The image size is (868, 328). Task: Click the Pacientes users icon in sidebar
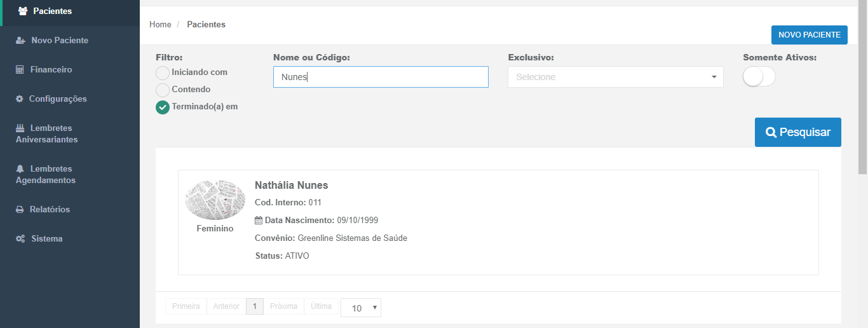(23, 11)
